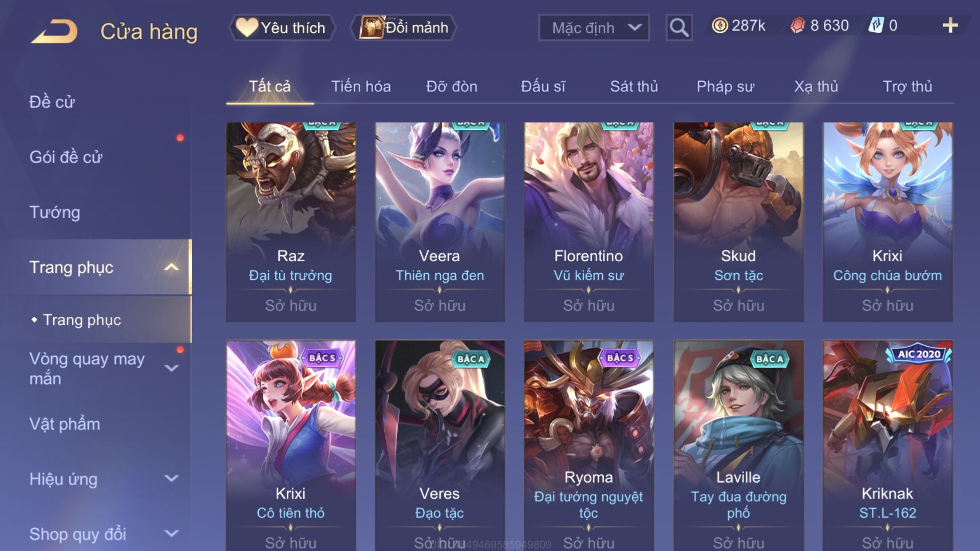The width and height of the screenshot is (980, 551).
Task: Expand the Hiệu ứng sidebar section
Action: pos(171,479)
